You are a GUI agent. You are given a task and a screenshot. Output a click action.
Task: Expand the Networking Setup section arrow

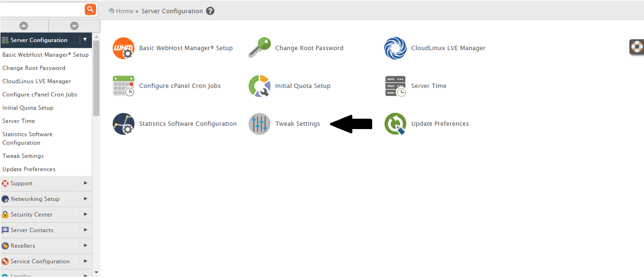coord(86,199)
